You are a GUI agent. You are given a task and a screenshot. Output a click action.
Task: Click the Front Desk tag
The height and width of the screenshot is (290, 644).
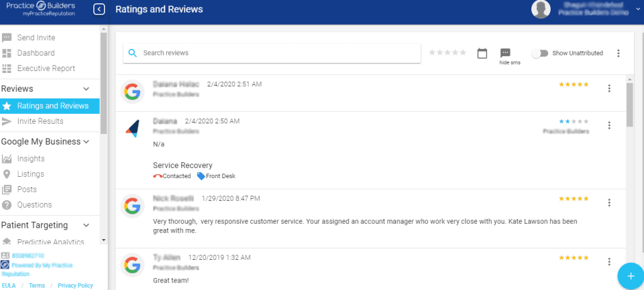(x=216, y=176)
